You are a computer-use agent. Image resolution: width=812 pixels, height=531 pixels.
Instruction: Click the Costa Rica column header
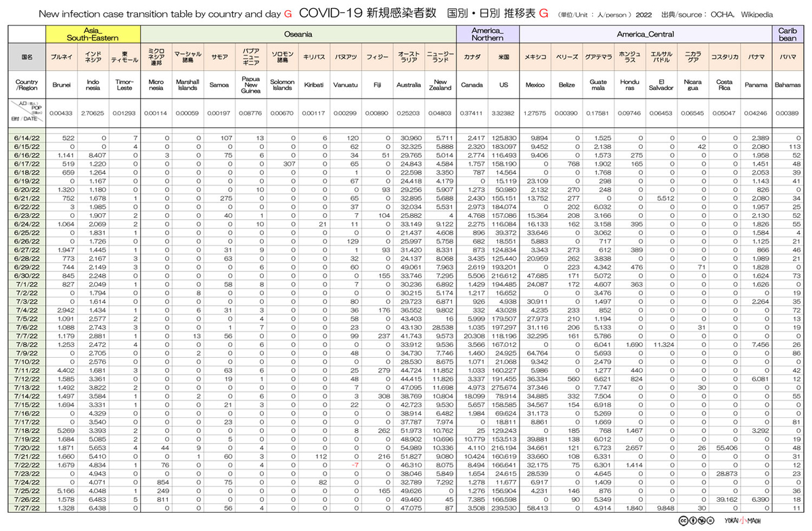[x=725, y=86]
